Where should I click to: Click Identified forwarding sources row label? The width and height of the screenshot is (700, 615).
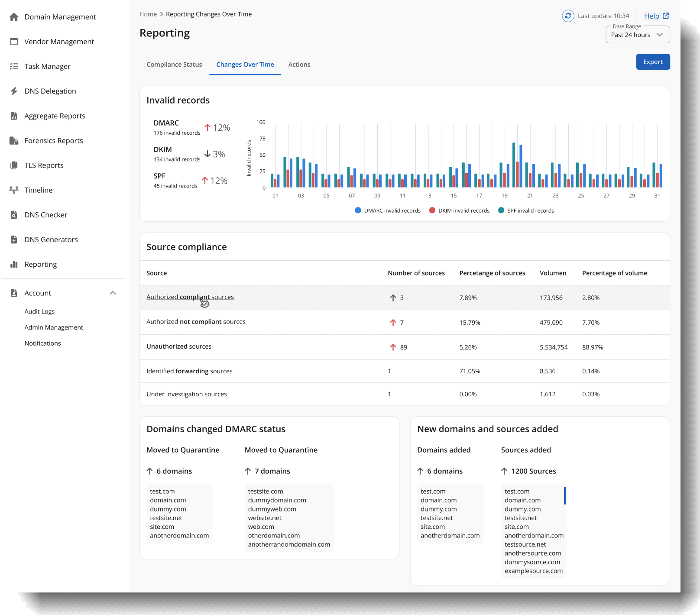point(189,371)
